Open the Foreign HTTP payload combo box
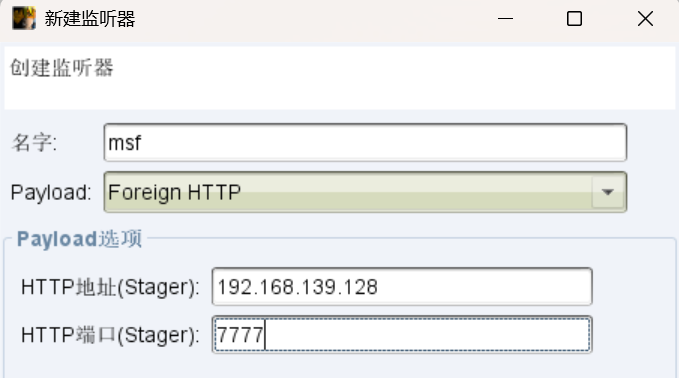679x378 pixels. pyautogui.click(x=365, y=192)
